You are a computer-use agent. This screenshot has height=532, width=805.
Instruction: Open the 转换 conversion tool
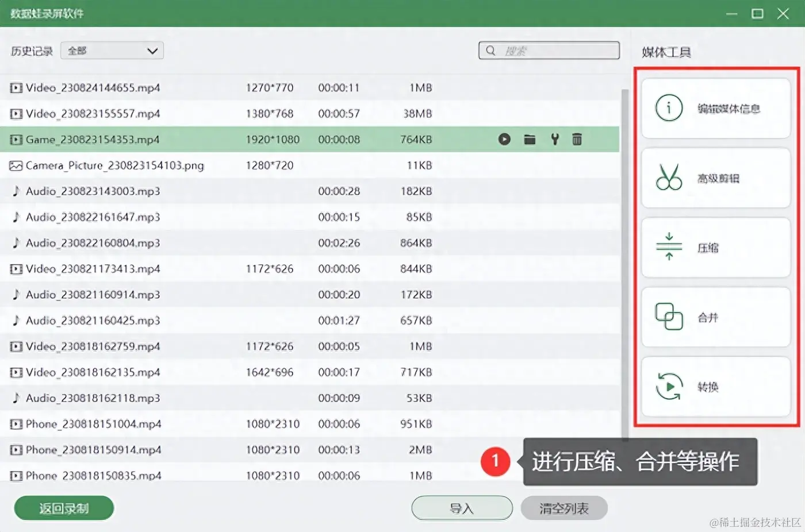pos(716,386)
